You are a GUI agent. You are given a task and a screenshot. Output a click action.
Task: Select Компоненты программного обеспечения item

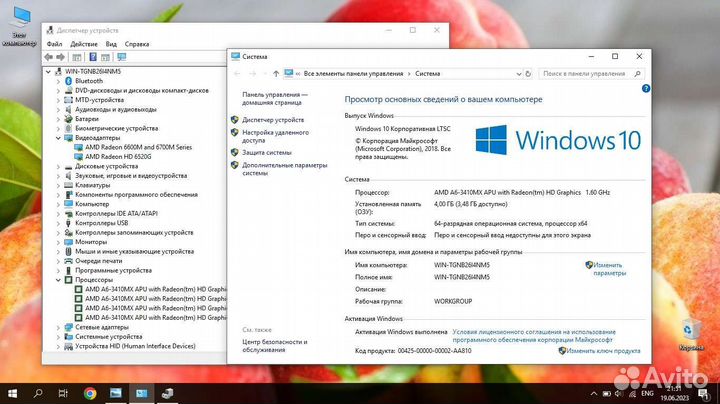(136, 194)
